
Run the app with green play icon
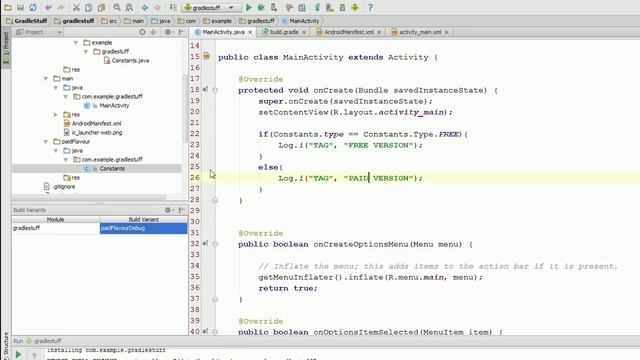[249, 7]
